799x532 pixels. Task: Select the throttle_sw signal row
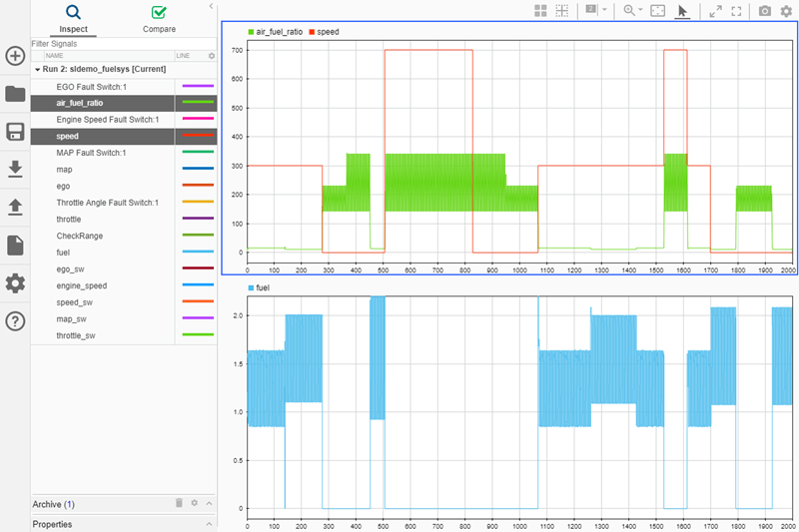(x=124, y=335)
